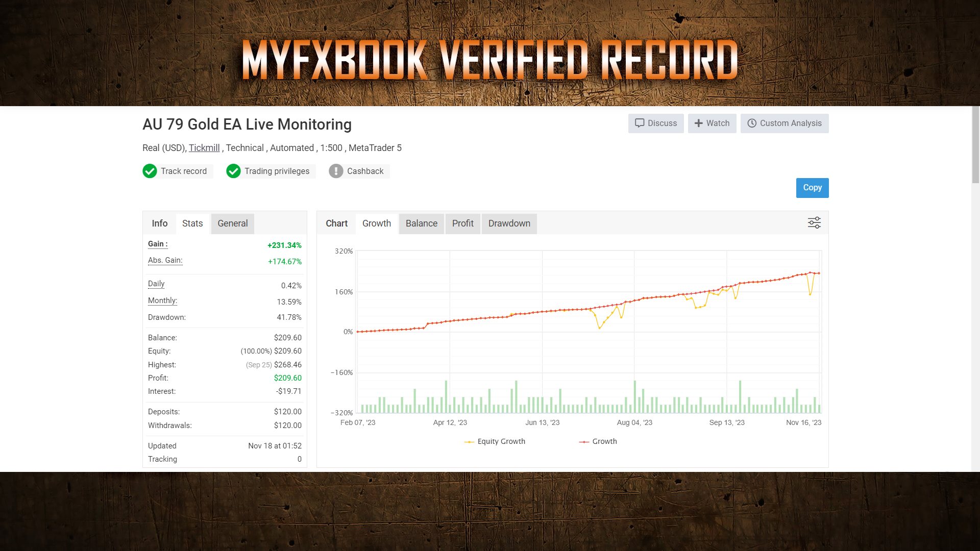Click the Abs. Gain label
The width and height of the screenshot is (980, 551).
(165, 260)
